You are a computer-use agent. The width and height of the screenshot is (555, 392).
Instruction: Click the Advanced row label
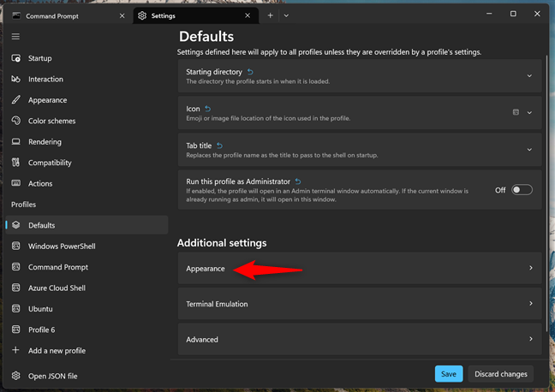pos(202,339)
